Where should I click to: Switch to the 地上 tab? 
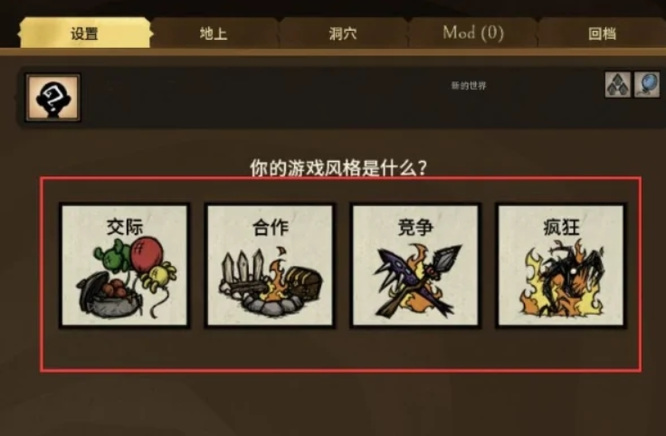tap(214, 33)
